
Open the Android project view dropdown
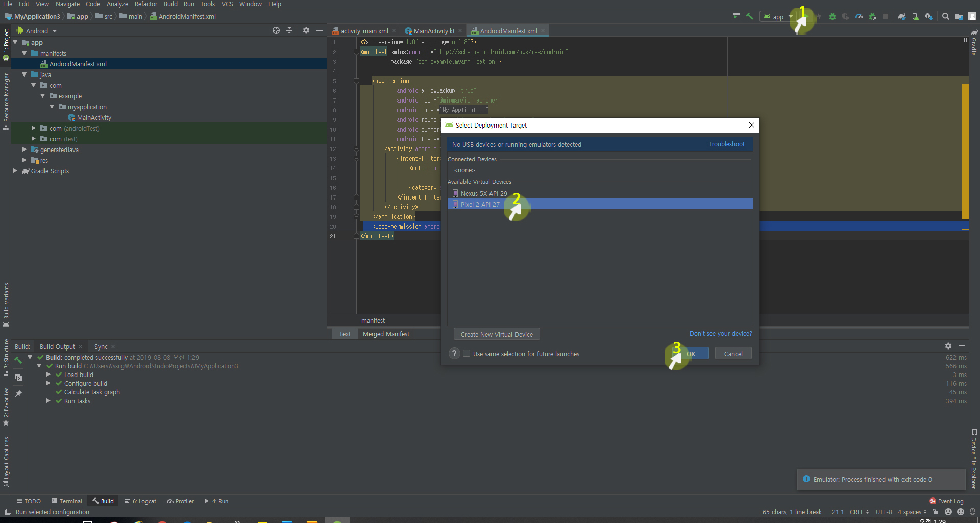point(37,31)
